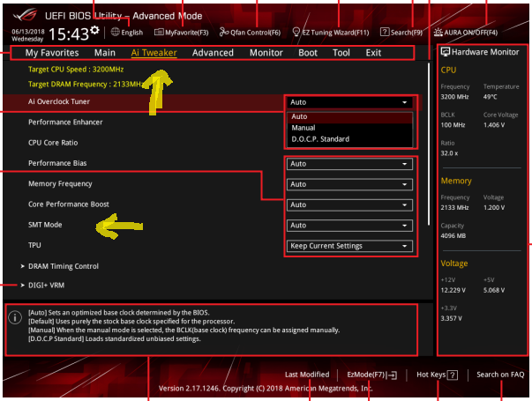Go to the Monitor tab
This screenshot has width=532, height=401.
click(266, 53)
